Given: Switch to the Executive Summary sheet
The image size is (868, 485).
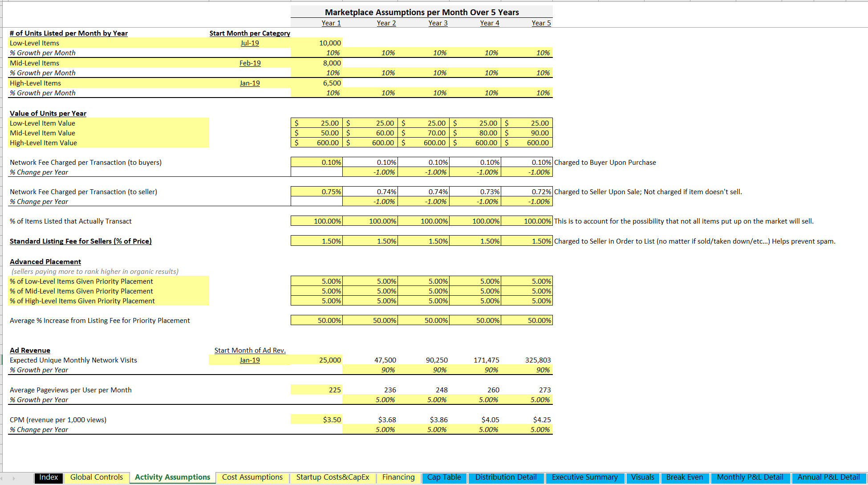Looking at the screenshot, I should click(x=584, y=477).
